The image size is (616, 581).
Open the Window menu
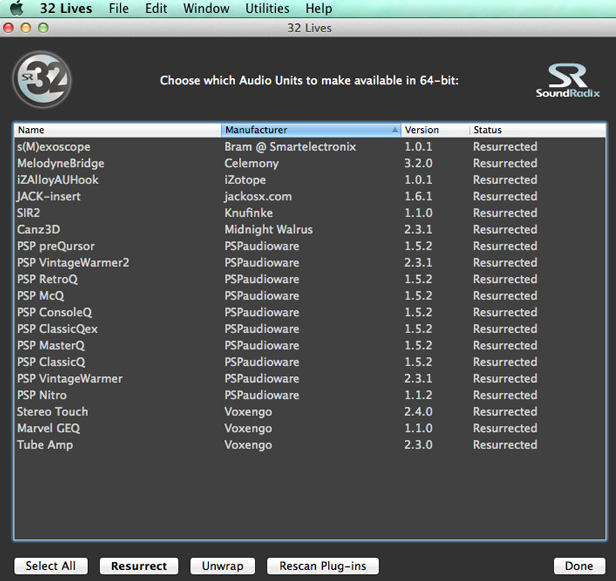pyautogui.click(x=205, y=9)
